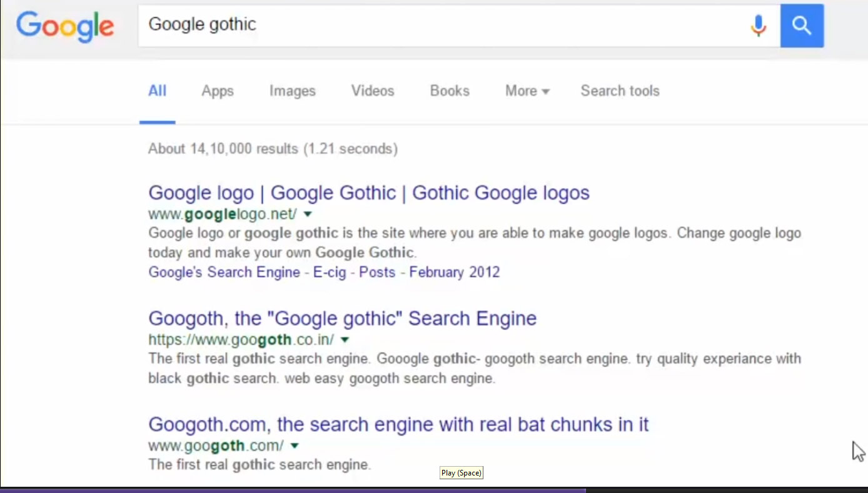This screenshot has width=868, height=493.
Task: Open the More search categories menu
Action: (527, 91)
